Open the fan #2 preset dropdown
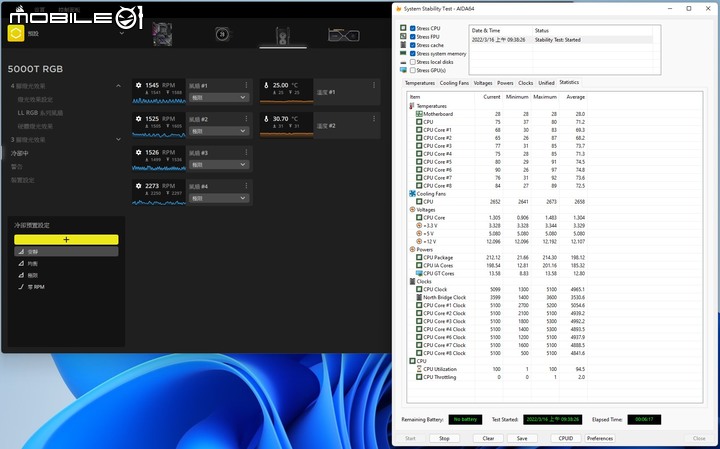Image resolution: width=720 pixels, height=449 pixels. [219, 131]
